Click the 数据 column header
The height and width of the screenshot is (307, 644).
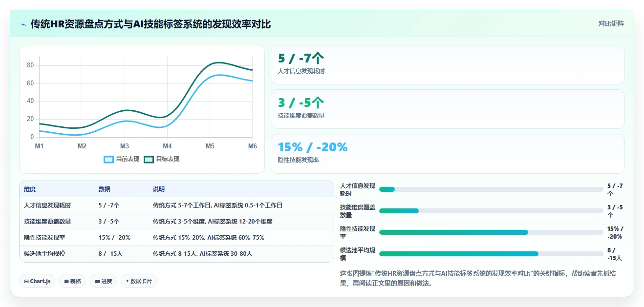click(x=105, y=189)
